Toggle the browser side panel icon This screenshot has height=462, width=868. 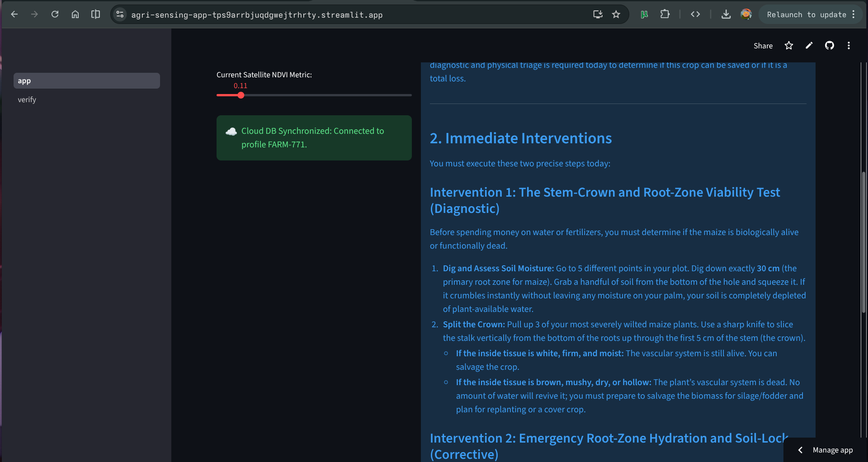click(95, 14)
